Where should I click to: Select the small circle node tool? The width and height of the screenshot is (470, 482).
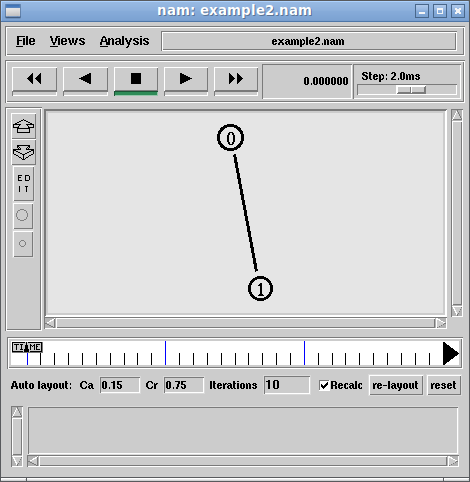[22, 244]
